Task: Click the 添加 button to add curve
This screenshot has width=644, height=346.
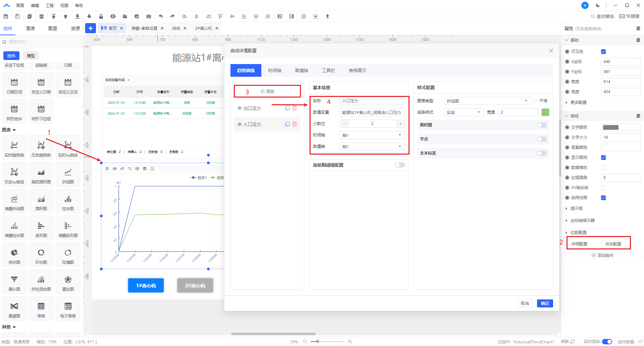Action: (267, 91)
